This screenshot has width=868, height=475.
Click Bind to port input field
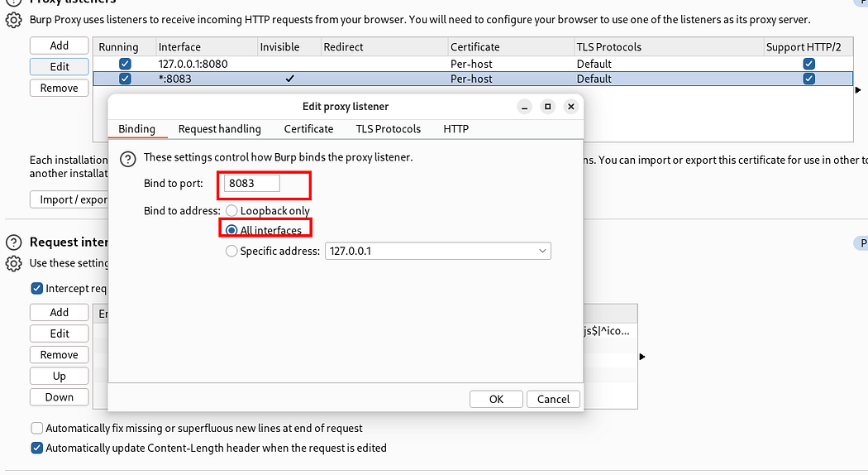pyautogui.click(x=252, y=183)
